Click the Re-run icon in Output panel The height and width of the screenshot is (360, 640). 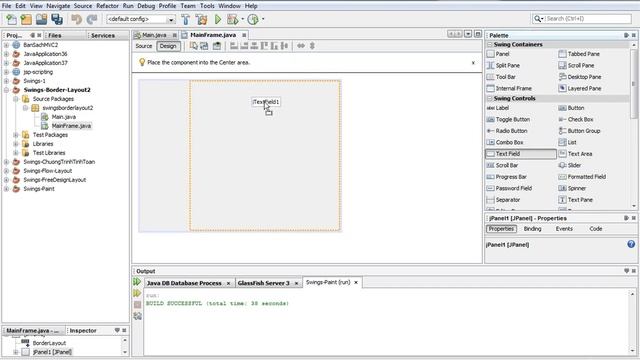(137, 282)
